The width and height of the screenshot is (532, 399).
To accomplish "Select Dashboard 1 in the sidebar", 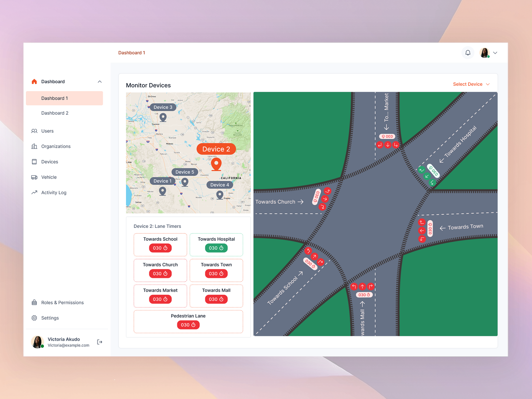I will click(x=54, y=98).
